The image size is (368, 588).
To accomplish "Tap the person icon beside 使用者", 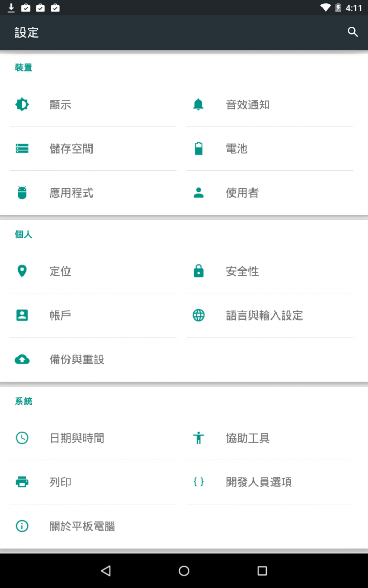I will coord(199,192).
